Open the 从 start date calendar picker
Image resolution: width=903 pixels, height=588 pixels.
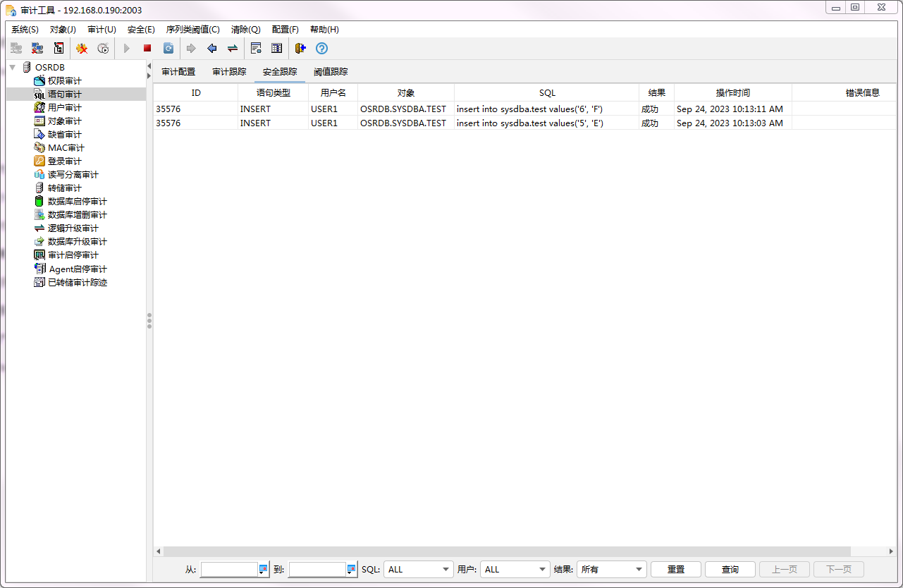click(264, 569)
